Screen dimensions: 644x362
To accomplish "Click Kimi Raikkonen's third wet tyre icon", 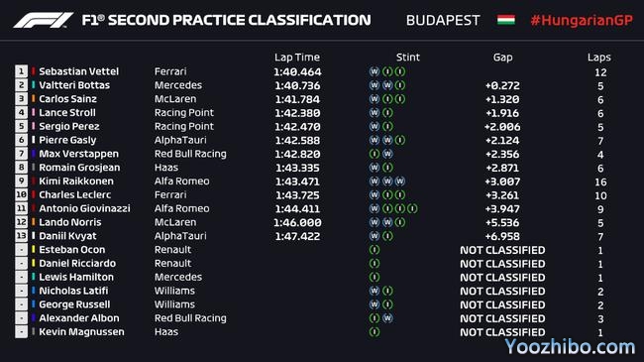I will pos(400,181).
